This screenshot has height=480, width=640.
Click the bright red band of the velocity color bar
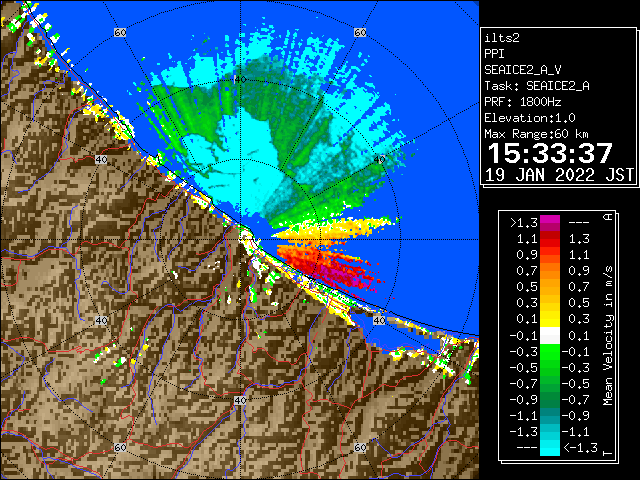point(550,241)
